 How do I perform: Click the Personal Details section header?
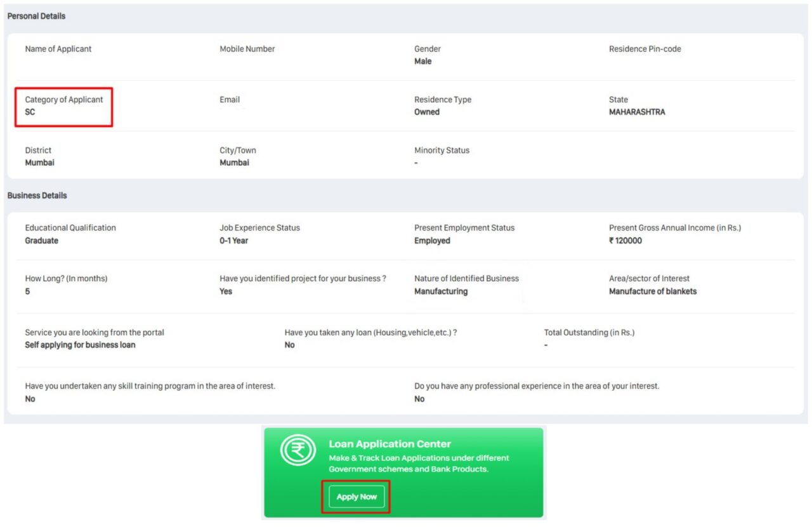pos(36,17)
